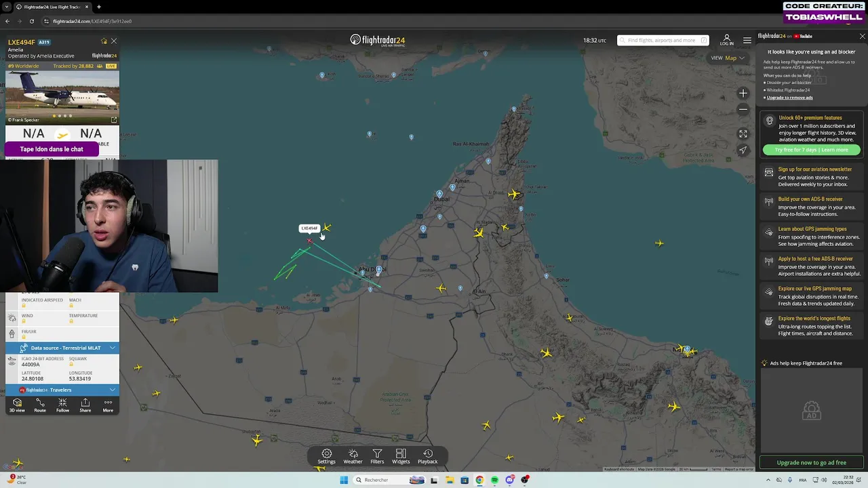Image resolution: width=868 pixels, height=488 pixels.
Task: Start Playback mode
Action: click(x=427, y=456)
